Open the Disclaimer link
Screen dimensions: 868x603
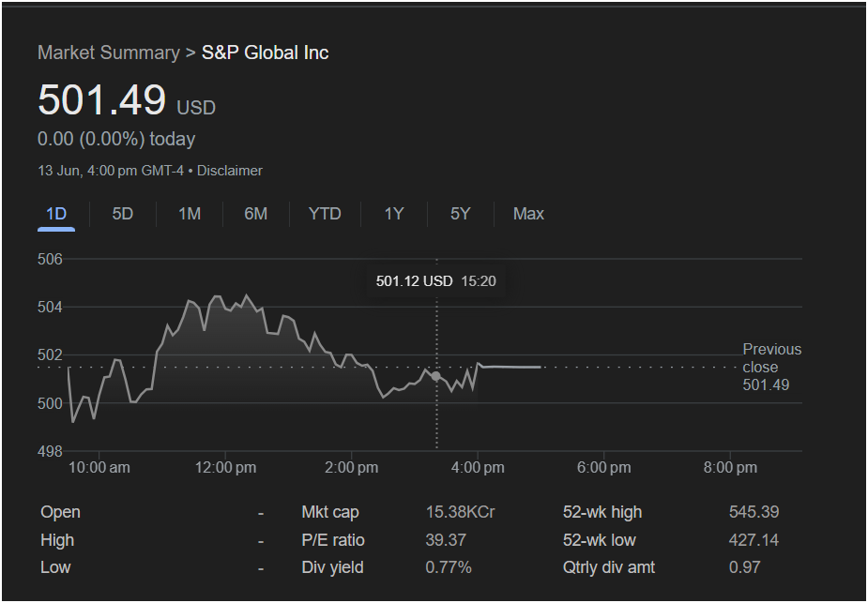click(229, 171)
